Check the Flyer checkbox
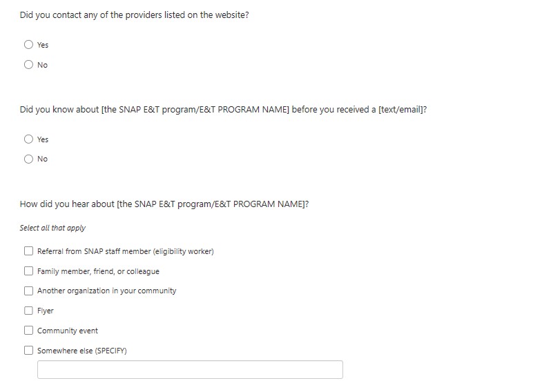 [28, 311]
